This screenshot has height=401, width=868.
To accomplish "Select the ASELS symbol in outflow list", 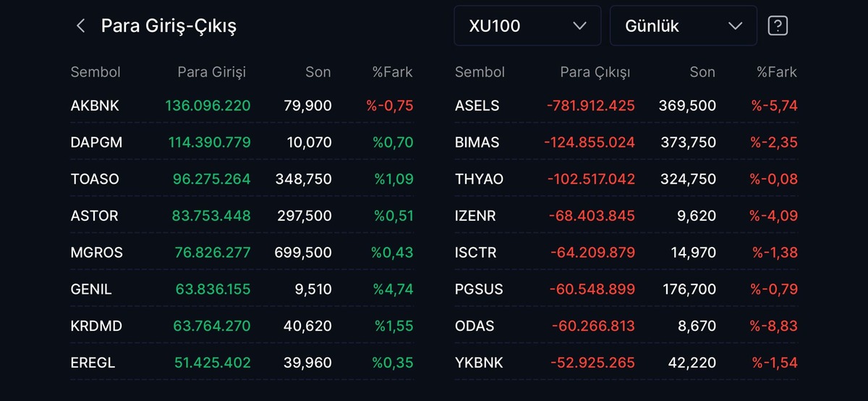I will tap(477, 106).
